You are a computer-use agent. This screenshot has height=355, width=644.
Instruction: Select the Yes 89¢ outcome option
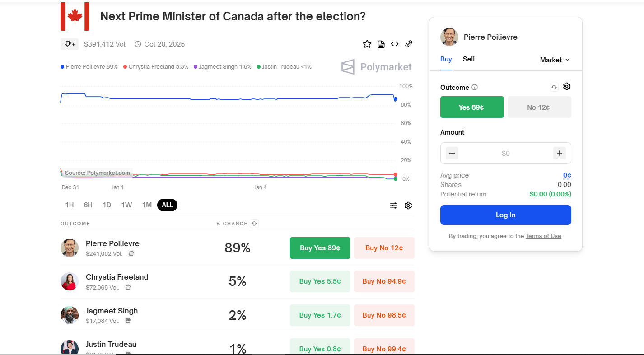point(472,107)
